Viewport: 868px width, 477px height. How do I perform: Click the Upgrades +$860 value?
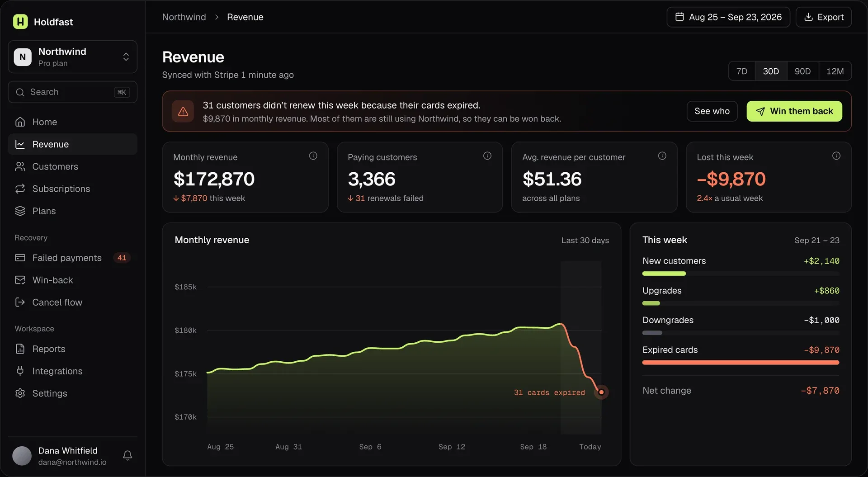tap(826, 291)
